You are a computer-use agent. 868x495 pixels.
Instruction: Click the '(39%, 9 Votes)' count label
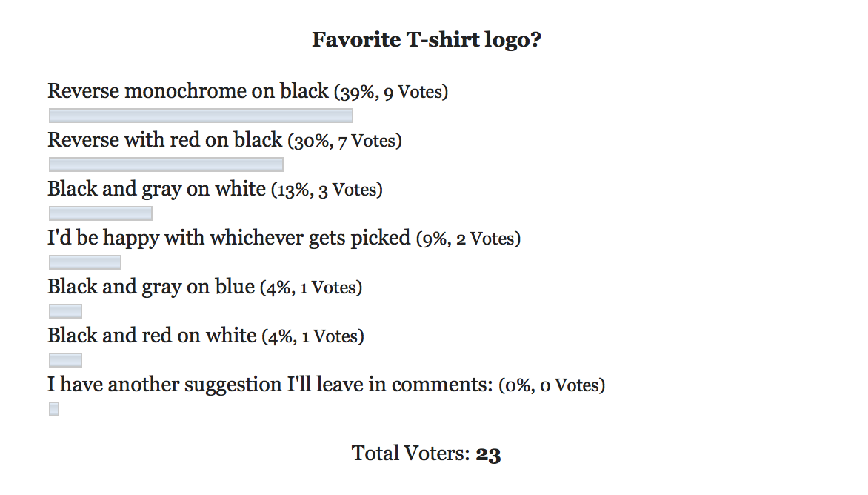pos(391,92)
